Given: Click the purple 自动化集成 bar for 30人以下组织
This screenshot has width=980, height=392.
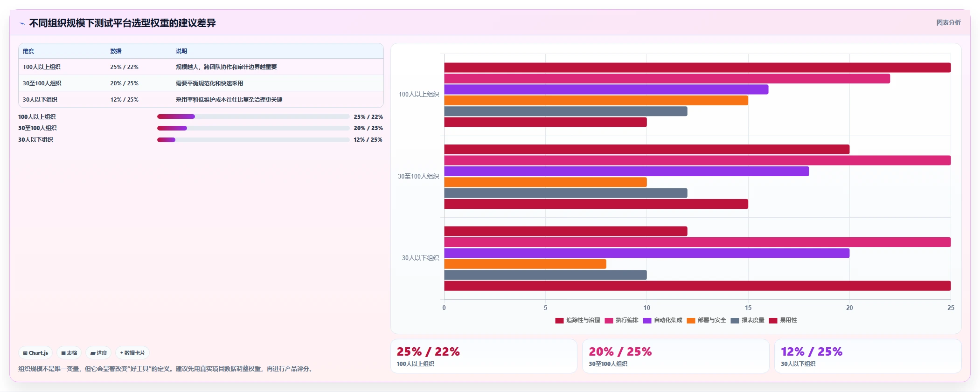Looking at the screenshot, I should pos(646,253).
